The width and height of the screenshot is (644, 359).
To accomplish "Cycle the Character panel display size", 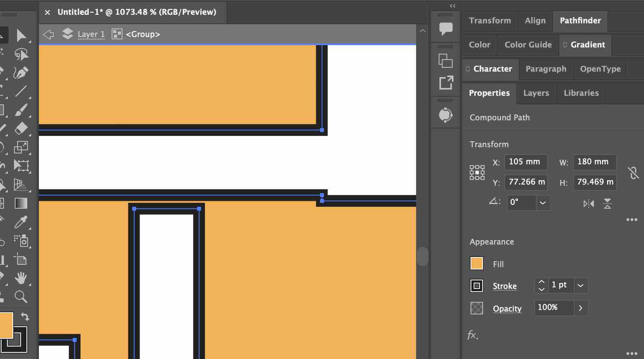I will click(468, 69).
